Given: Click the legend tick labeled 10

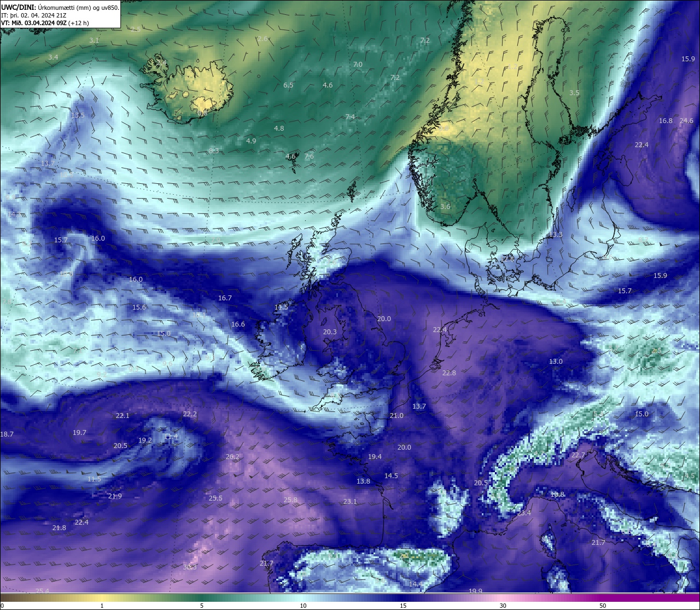Looking at the screenshot, I should coord(303,606).
